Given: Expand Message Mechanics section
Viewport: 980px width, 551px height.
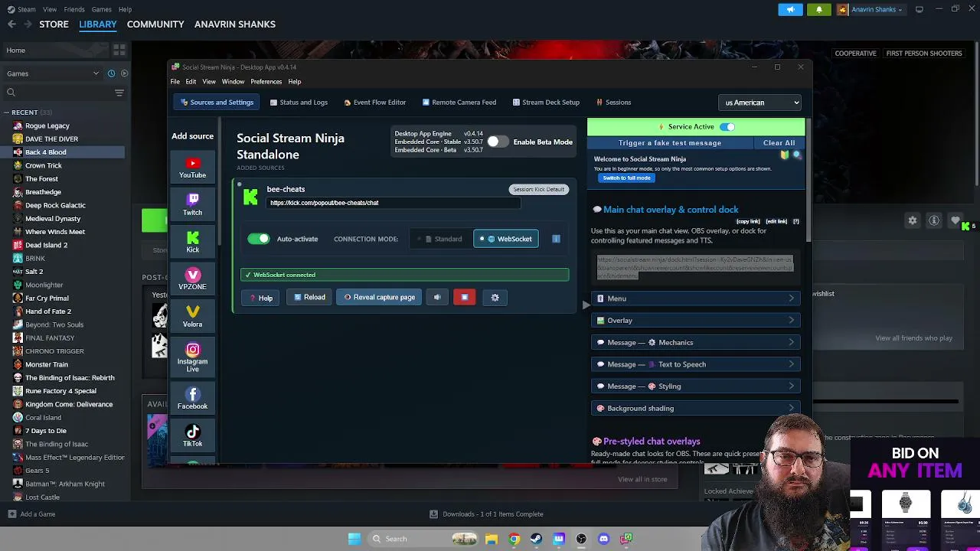Looking at the screenshot, I should tap(696, 342).
